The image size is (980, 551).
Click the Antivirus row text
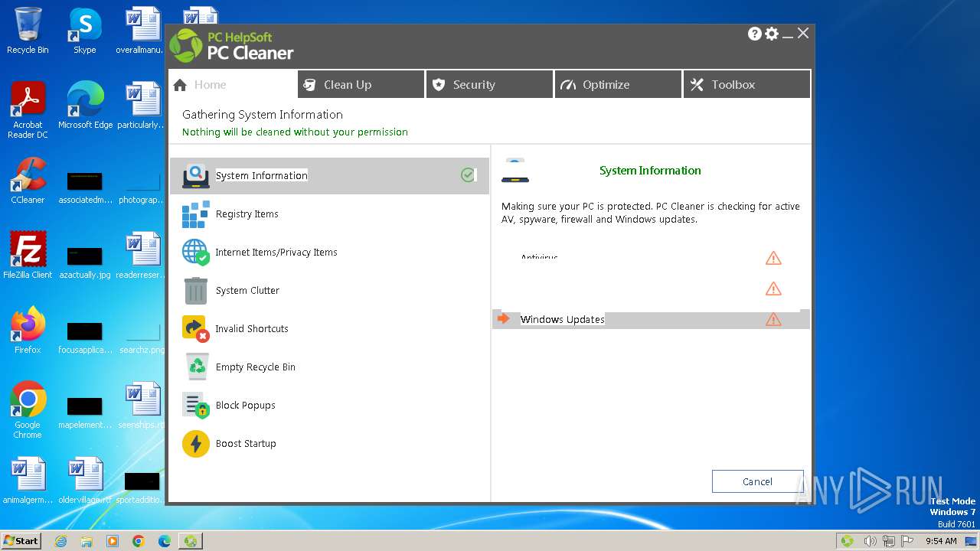[x=540, y=258]
